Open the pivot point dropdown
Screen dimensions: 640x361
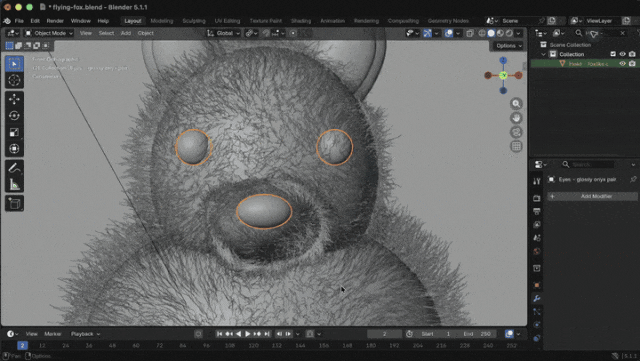point(251,33)
